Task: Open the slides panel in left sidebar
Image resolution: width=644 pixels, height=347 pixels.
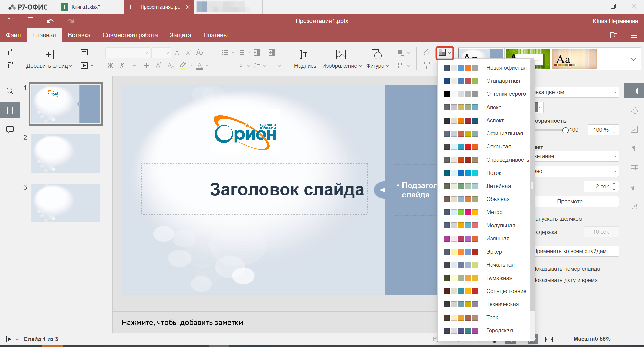Action: pyautogui.click(x=10, y=110)
